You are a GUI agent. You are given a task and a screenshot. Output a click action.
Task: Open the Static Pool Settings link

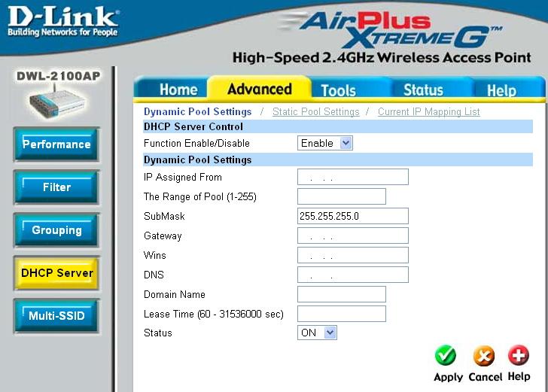(316, 112)
